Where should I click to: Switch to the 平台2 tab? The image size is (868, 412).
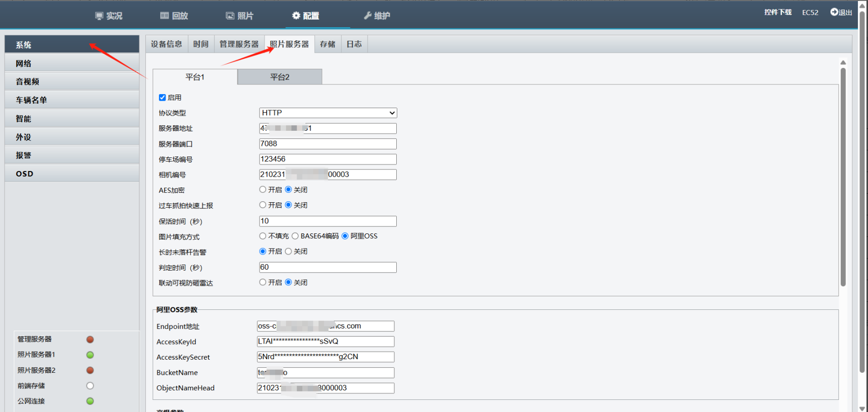tap(280, 77)
